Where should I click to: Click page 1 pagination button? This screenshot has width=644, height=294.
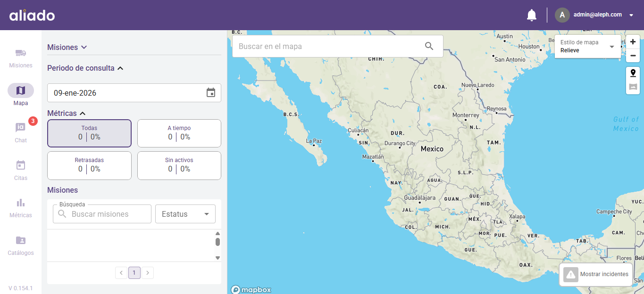[134, 273]
